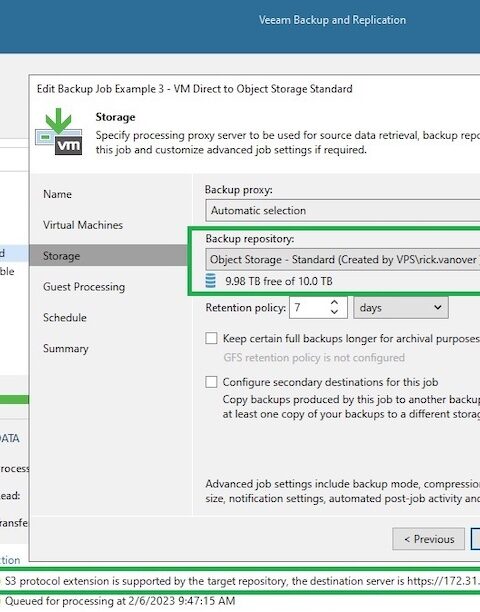Click the Veeam Backup and Replication title
480x612 pixels.
coord(332,20)
